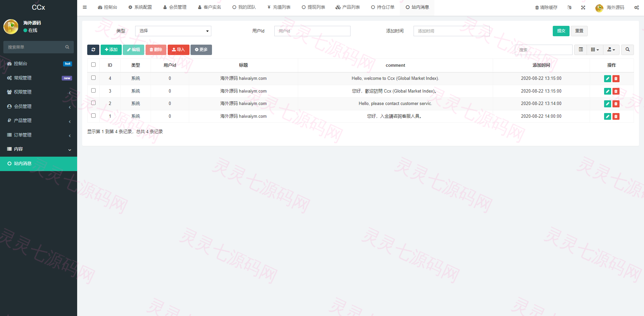This screenshot has width=644, height=316.
Task: Open settings gears icon at top right
Action: [x=636, y=7]
